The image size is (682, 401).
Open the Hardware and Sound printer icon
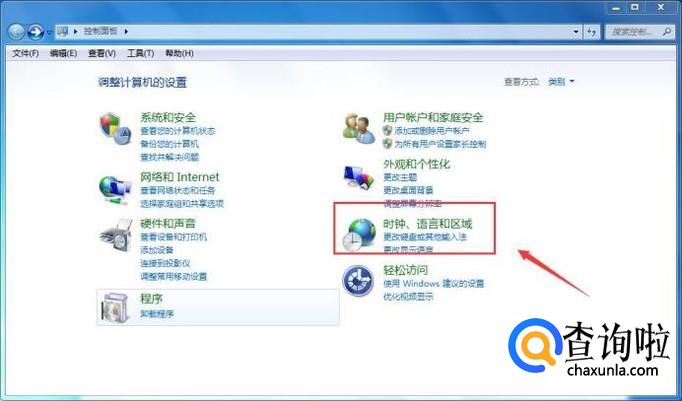click(x=116, y=235)
